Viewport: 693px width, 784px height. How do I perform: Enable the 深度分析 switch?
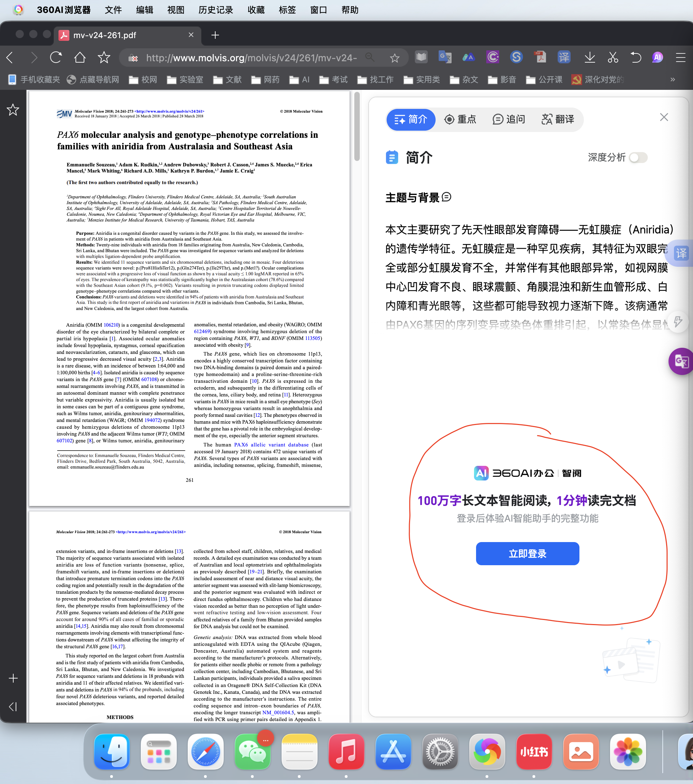click(x=638, y=158)
